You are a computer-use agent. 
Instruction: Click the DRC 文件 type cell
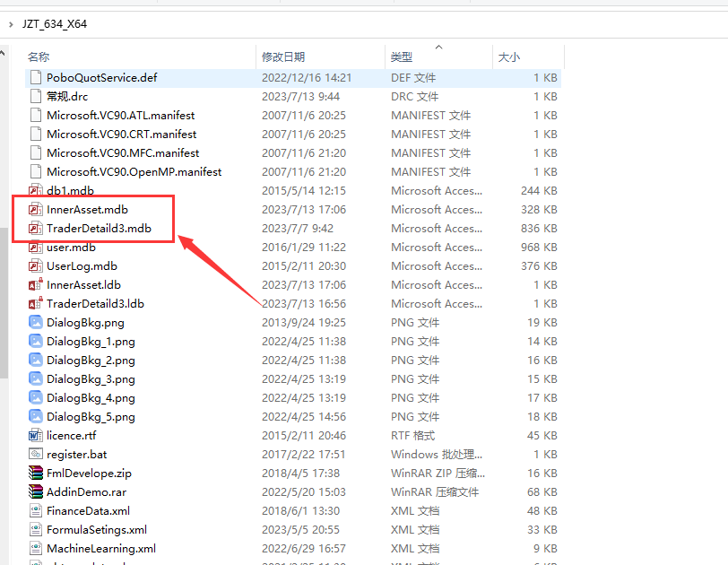pyautogui.click(x=414, y=97)
